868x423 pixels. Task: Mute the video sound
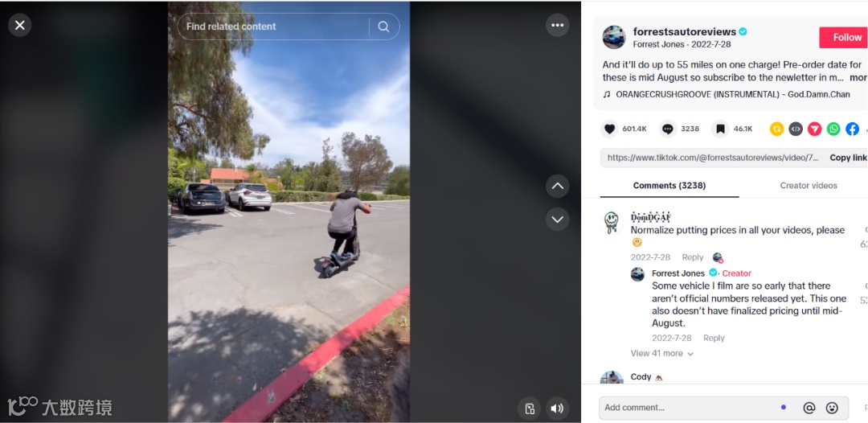(x=558, y=409)
